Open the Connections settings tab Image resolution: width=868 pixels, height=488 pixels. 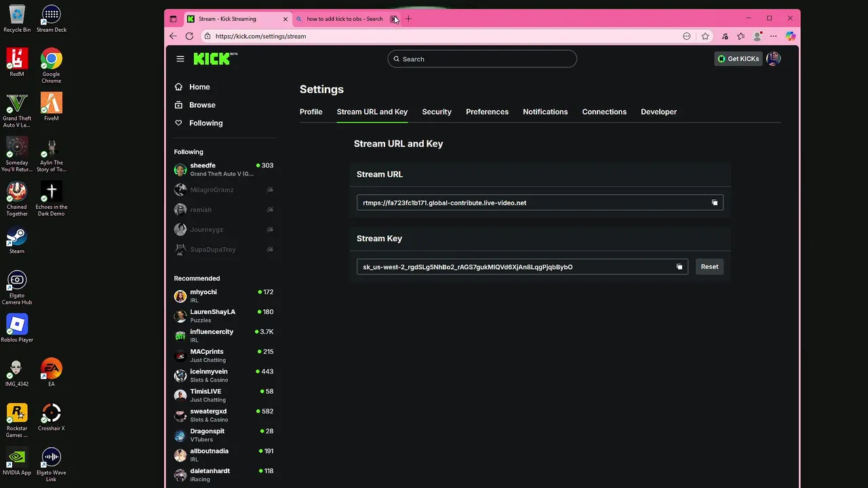coord(604,112)
